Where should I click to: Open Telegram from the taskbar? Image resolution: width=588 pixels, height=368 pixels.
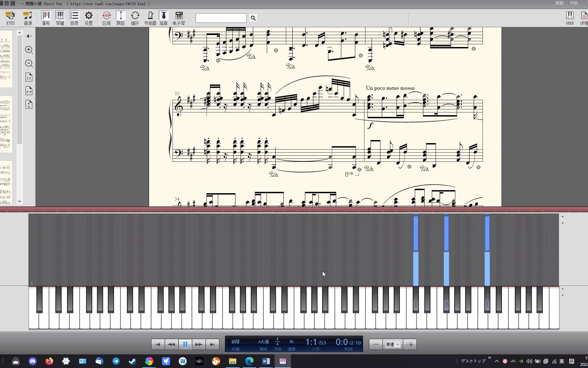coord(116,361)
